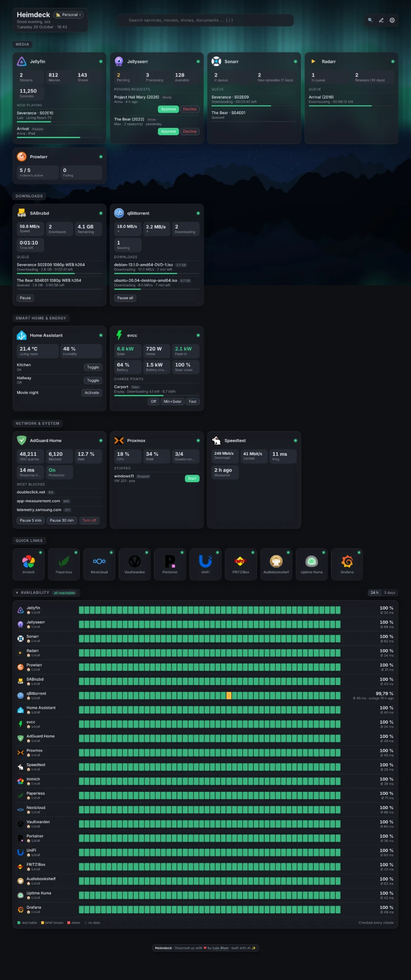This screenshot has height=980, width=411.
Task: Click the Jellyseerr card logo
Action: [119, 61]
